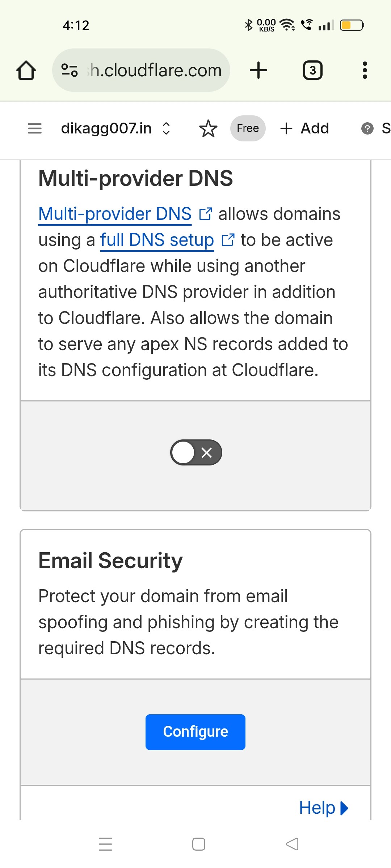Open a new browser tab

(x=258, y=70)
